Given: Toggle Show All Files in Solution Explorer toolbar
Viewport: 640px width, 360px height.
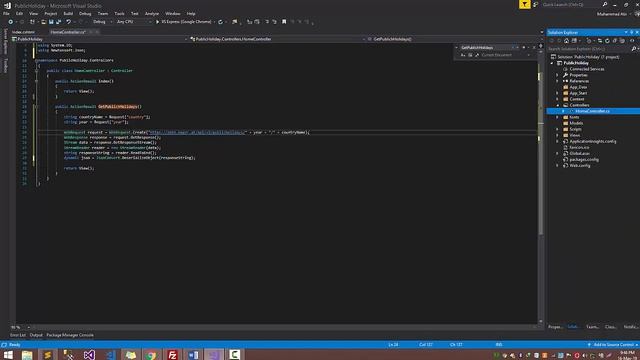Looking at the screenshot, I should 622,41.
